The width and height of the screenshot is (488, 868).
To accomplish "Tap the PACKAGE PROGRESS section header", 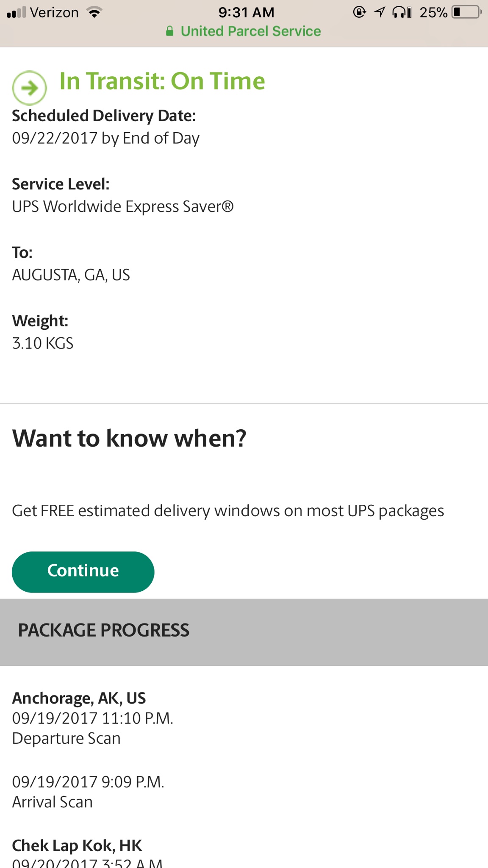I will 103,630.
